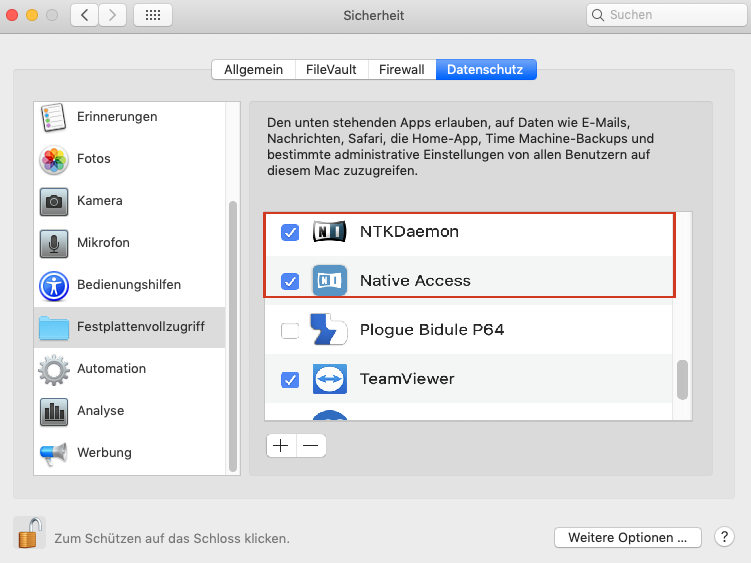Open help with the question mark
This screenshot has height=563, width=751.
tap(724, 537)
